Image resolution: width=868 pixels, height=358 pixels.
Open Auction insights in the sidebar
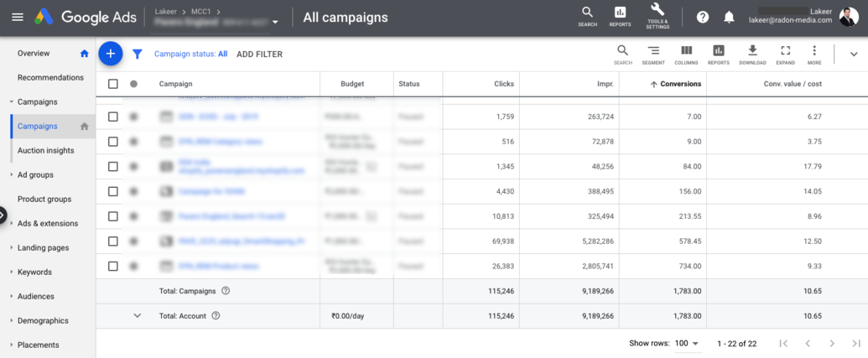click(45, 151)
